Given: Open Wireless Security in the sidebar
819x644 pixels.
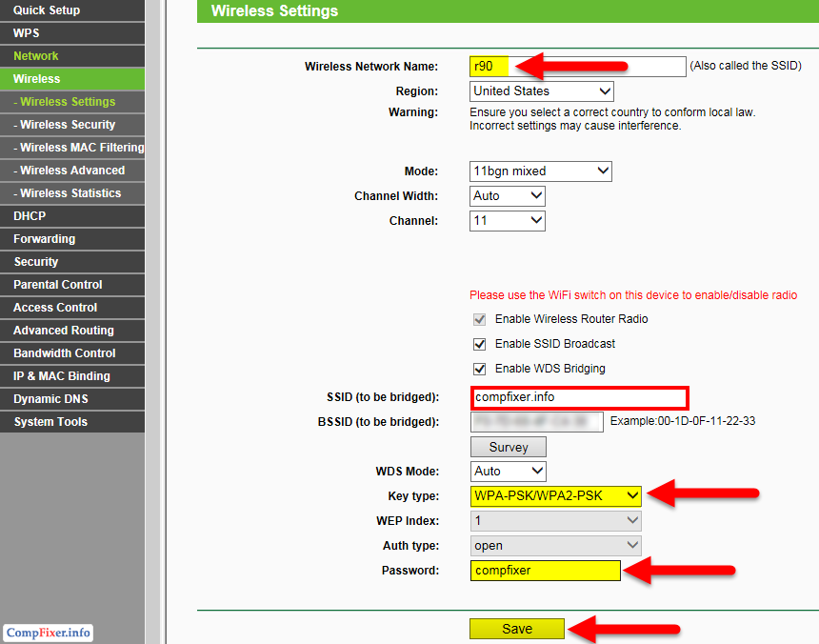Looking at the screenshot, I should [x=68, y=125].
